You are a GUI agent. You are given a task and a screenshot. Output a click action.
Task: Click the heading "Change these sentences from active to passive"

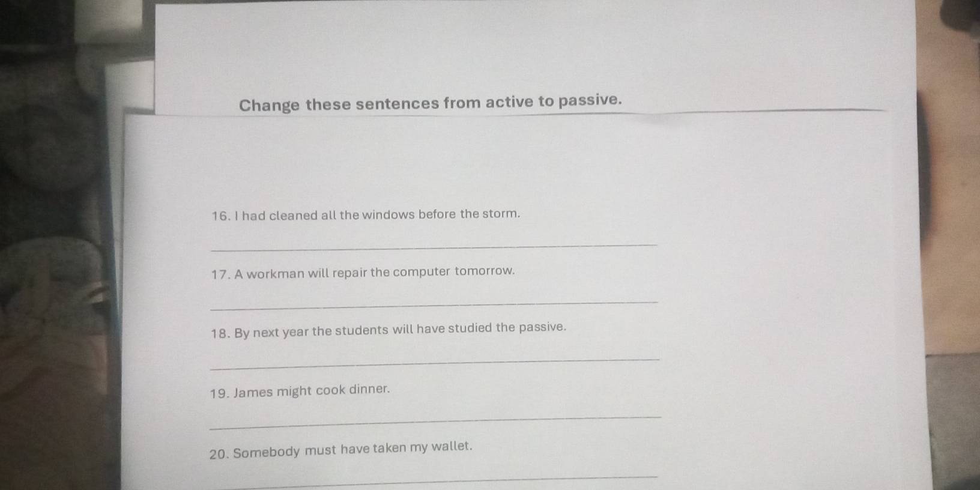[431, 103]
